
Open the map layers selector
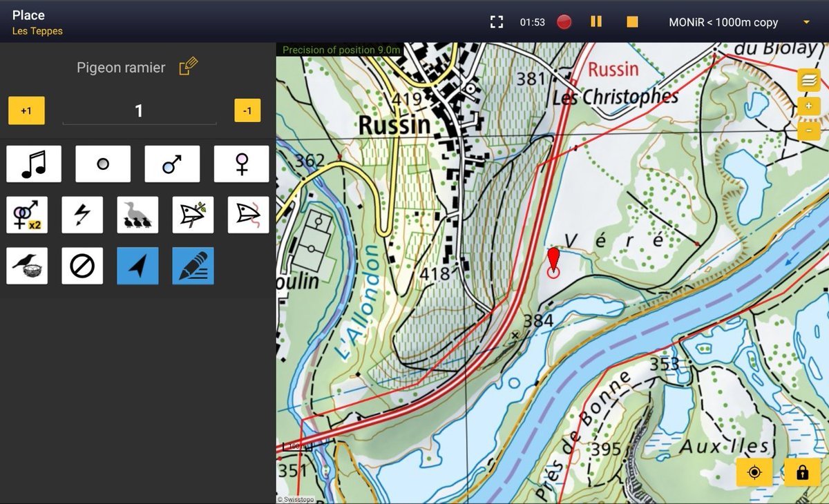click(809, 80)
